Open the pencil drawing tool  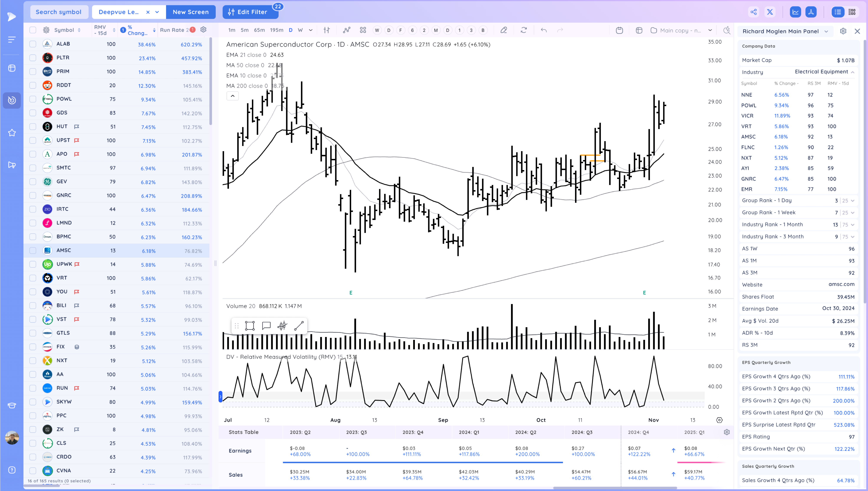tap(503, 30)
